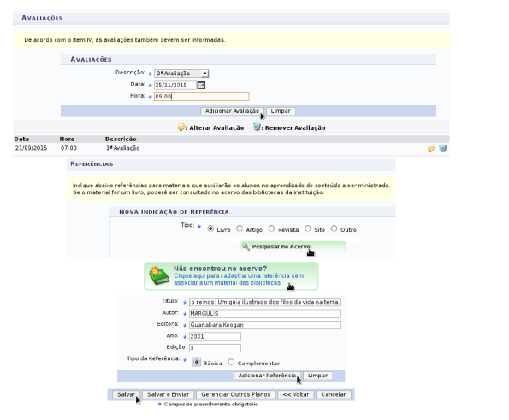
Task: Open Gerenciar Outros Planos
Action: point(236,394)
